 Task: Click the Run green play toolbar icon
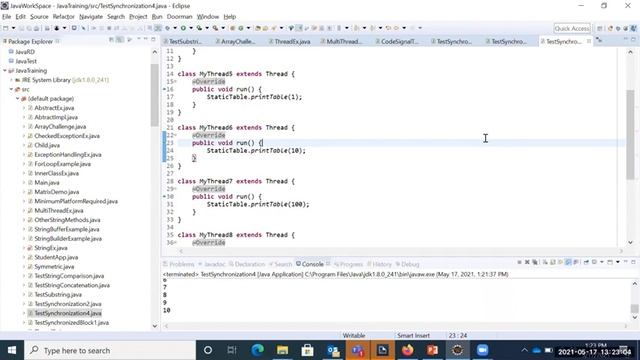point(183,28)
